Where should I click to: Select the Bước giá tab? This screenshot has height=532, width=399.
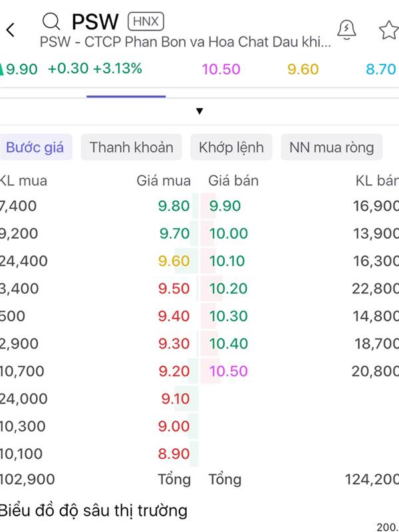35,147
